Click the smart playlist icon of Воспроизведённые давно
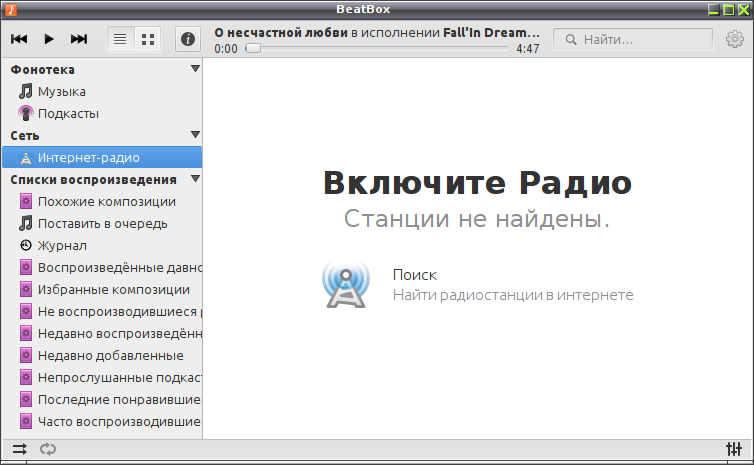This screenshot has width=754, height=465. tap(26, 267)
